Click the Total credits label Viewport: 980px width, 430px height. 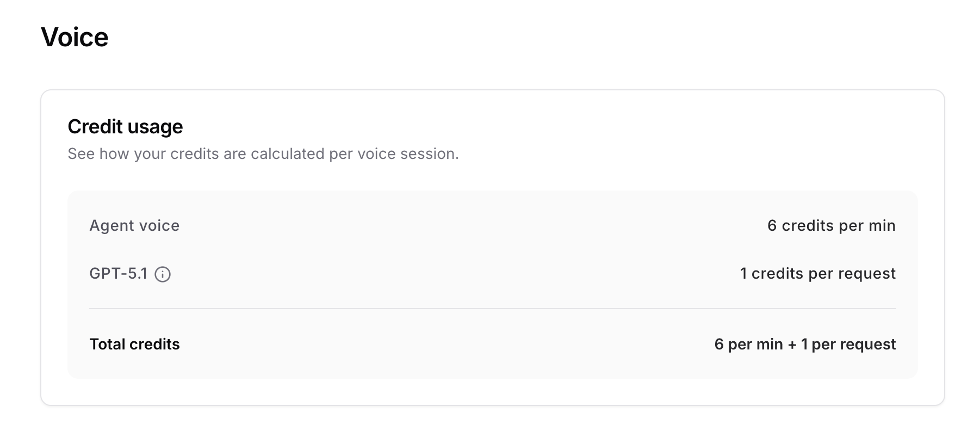[x=135, y=344]
